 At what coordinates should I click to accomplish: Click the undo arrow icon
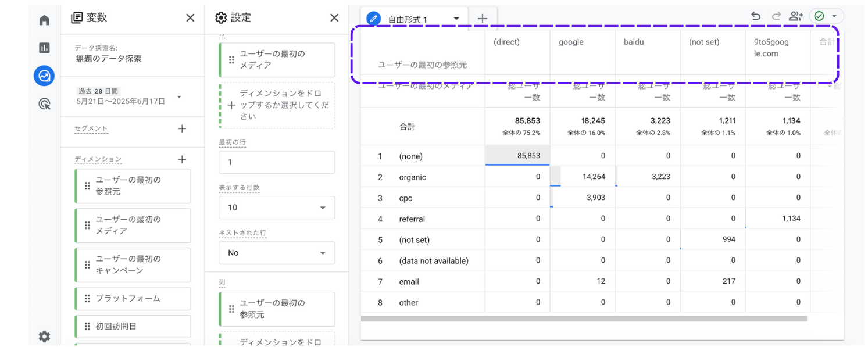coord(756,16)
